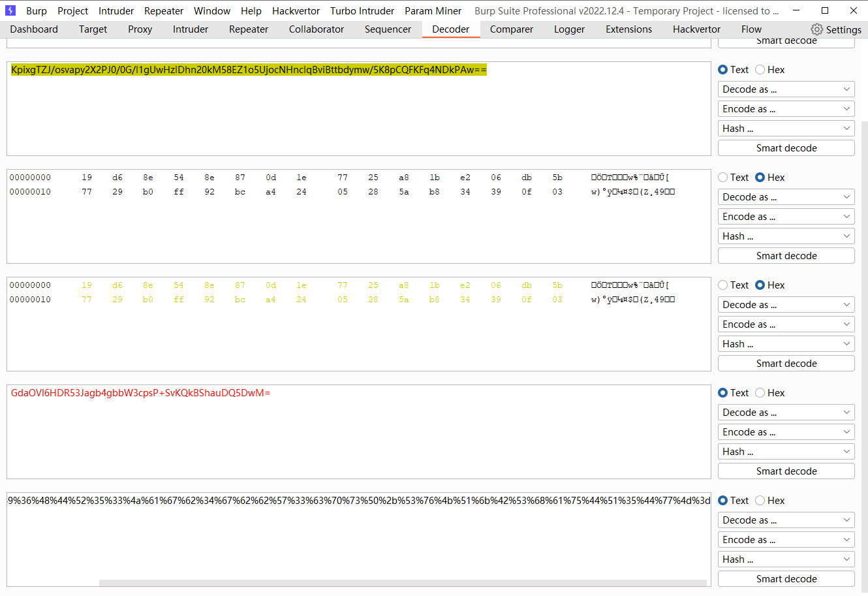Open Decode as dropdown beside black hex dump
868x596 pixels.
pyautogui.click(x=786, y=197)
